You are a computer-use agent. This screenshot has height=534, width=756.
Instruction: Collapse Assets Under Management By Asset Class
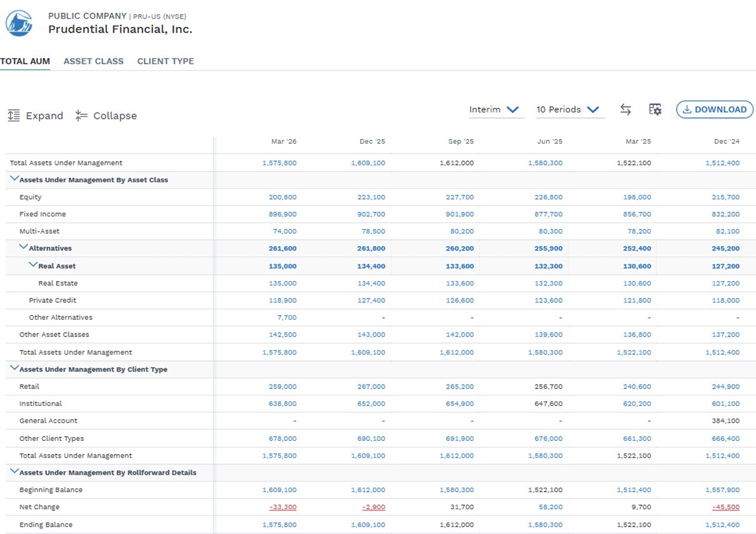point(14,179)
